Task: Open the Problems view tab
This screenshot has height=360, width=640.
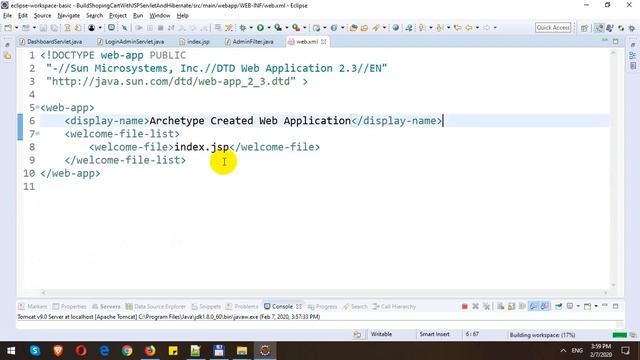Action: point(242,307)
